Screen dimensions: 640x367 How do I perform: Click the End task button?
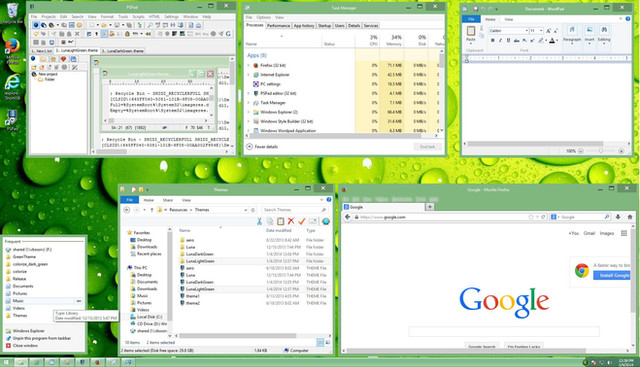(427, 147)
